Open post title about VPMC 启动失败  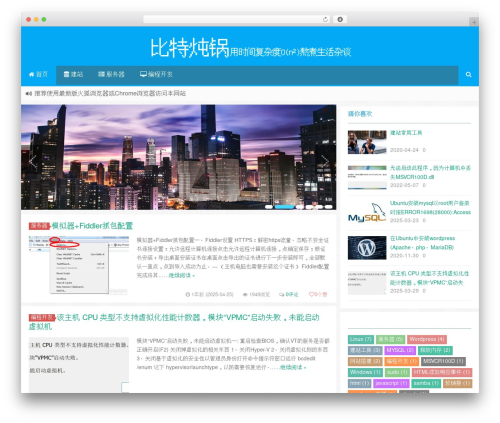(x=174, y=322)
